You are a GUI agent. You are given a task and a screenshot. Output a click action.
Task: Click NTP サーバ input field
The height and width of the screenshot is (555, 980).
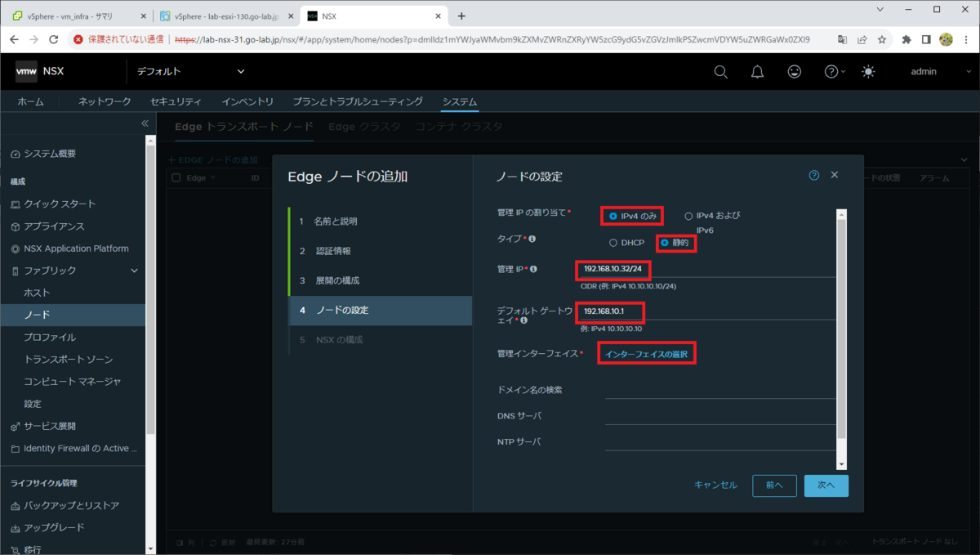[x=721, y=442]
